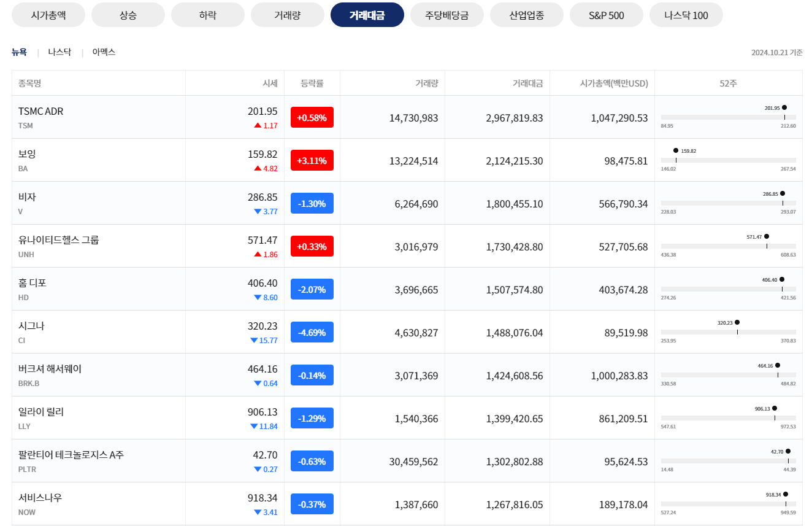
Task: Select the 아멕스 exchange filter
Action: [104, 52]
